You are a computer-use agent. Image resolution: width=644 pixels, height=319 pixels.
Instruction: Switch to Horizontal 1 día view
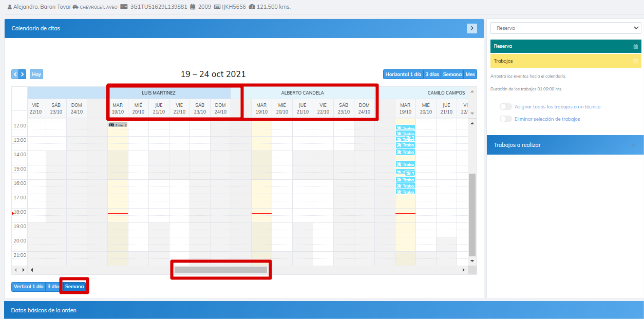[402, 74]
